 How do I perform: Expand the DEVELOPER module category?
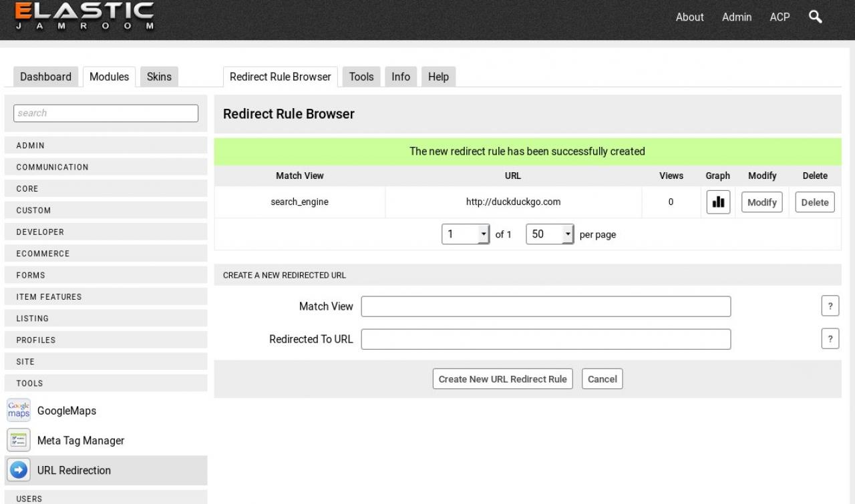106,232
